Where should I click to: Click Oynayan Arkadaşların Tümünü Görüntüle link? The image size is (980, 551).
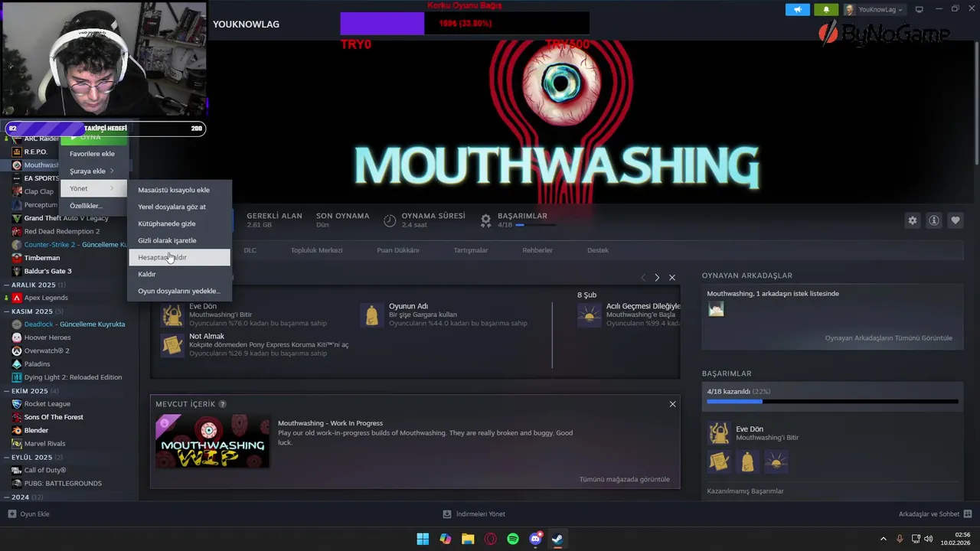pos(888,337)
